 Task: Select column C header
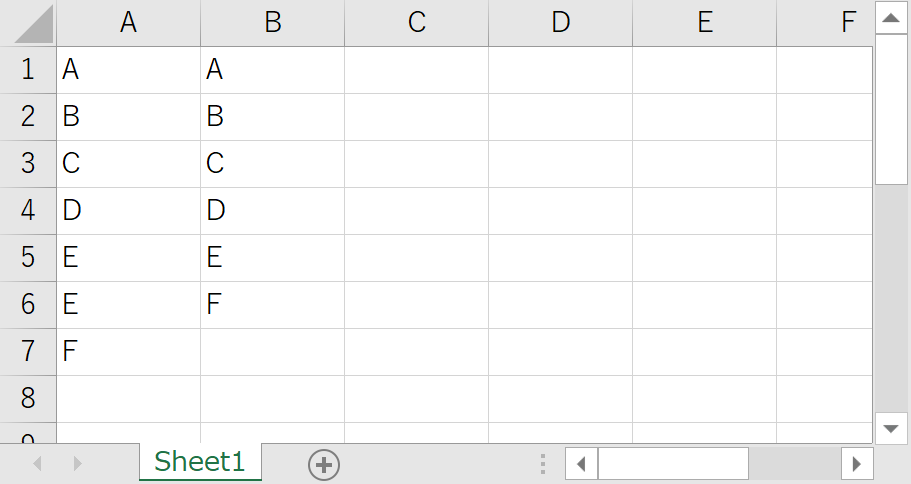416,23
